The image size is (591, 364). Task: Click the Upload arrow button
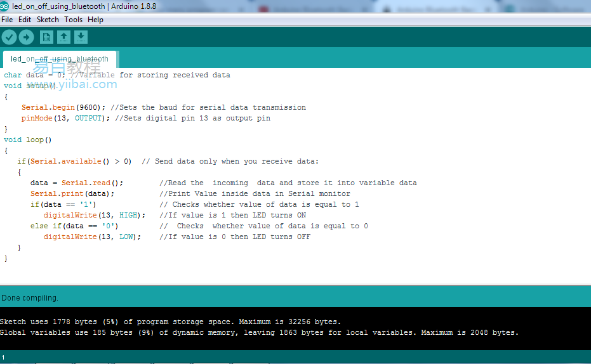(x=26, y=37)
